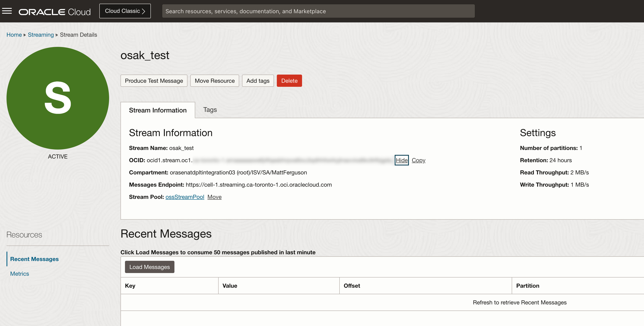644x326 pixels.
Task: Go to Home breadcrumb
Action: [x=14, y=35]
